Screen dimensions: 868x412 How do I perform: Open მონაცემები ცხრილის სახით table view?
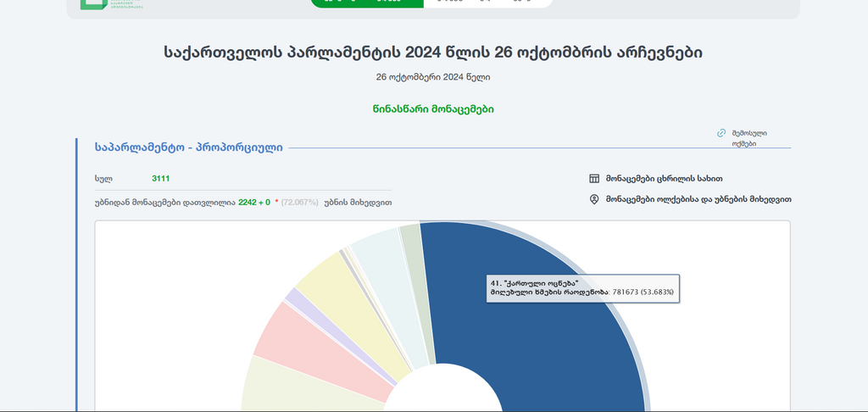(x=664, y=179)
